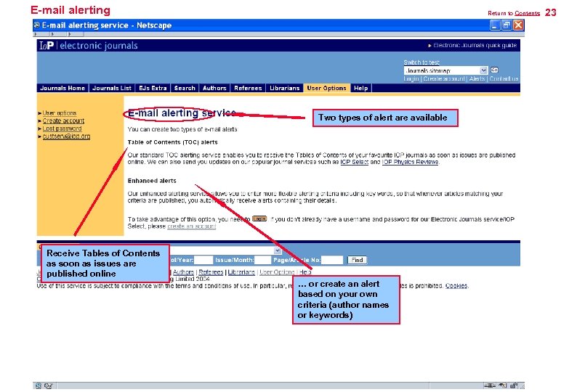Open the IOP Physics Reviews link

coord(410,162)
